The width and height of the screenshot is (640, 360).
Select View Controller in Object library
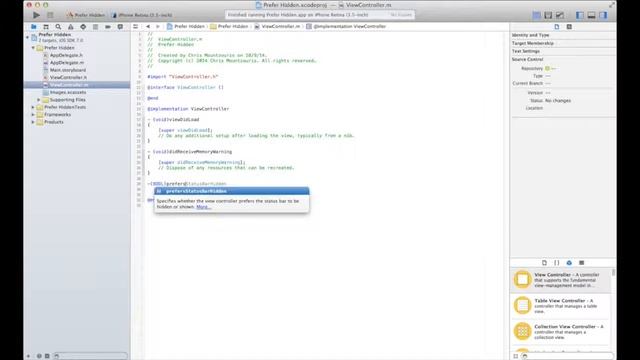click(x=560, y=280)
